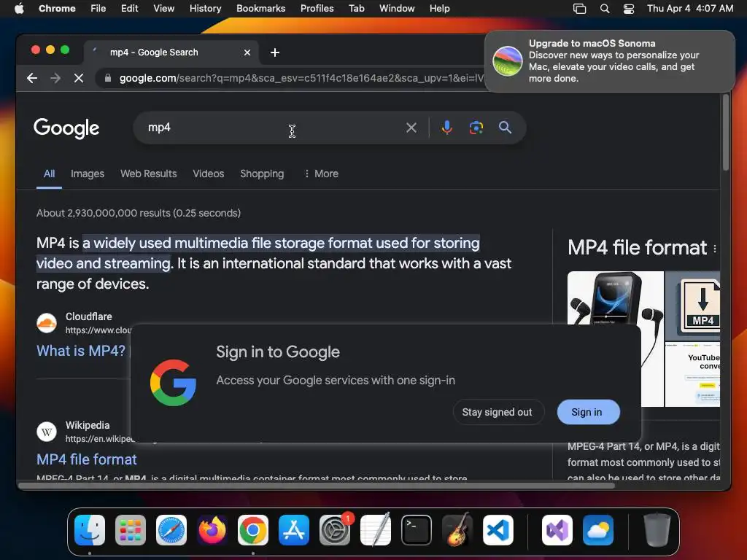
Task: Click the Cloudflare favicon in the result
Action: [47, 323]
